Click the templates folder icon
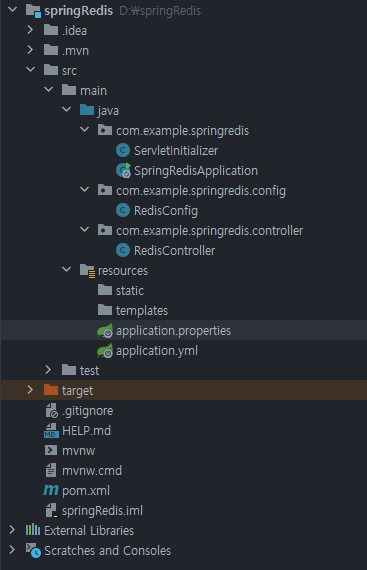The width and height of the screenshot is (367, 570). pyautogui.click(x=105, y=310)
